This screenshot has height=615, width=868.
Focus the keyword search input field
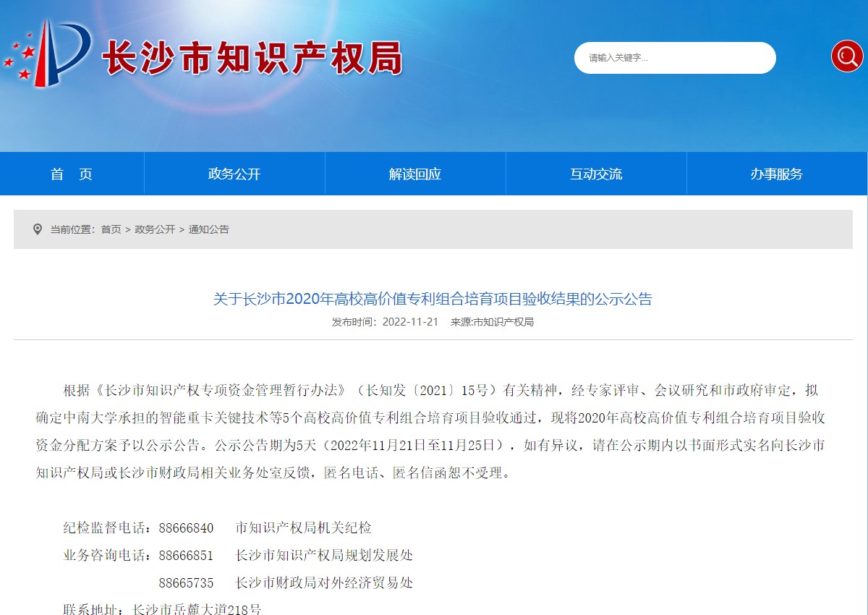point(674,58)
